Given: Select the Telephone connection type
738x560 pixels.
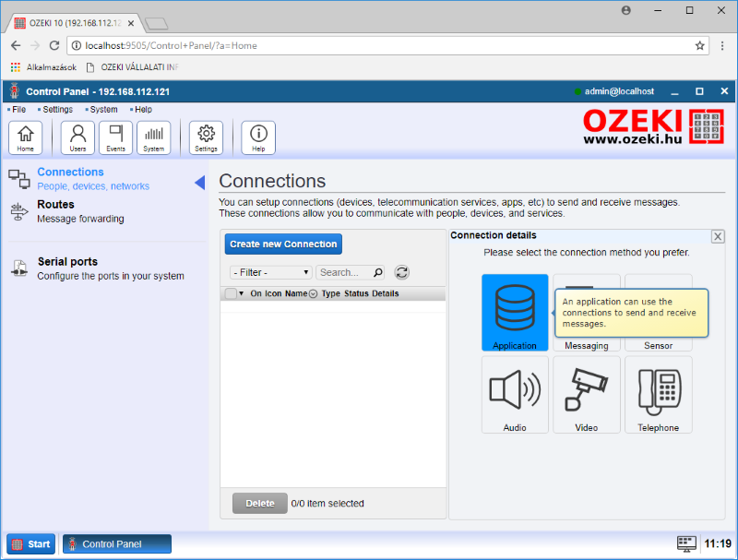Looking at the screenshot, I should 658,394.
